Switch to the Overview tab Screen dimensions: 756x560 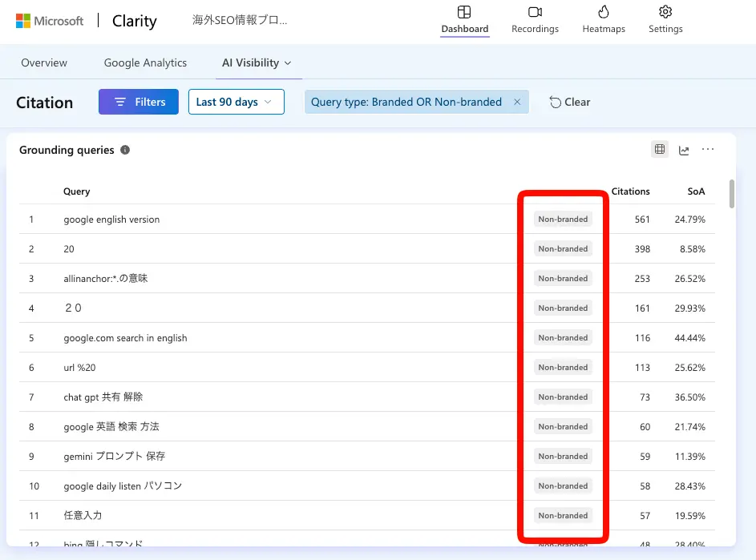[44, 63]
